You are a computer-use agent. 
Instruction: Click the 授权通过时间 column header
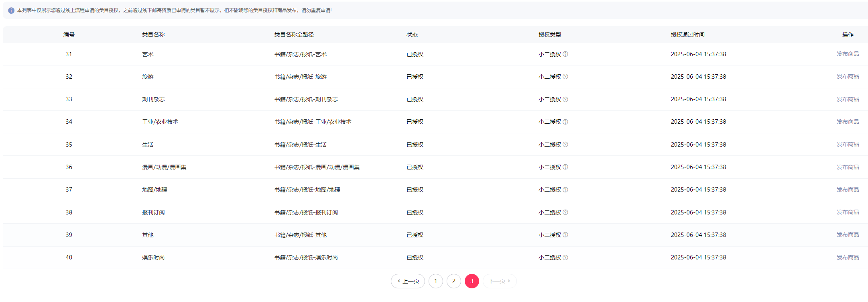click(x=687, y=35)
